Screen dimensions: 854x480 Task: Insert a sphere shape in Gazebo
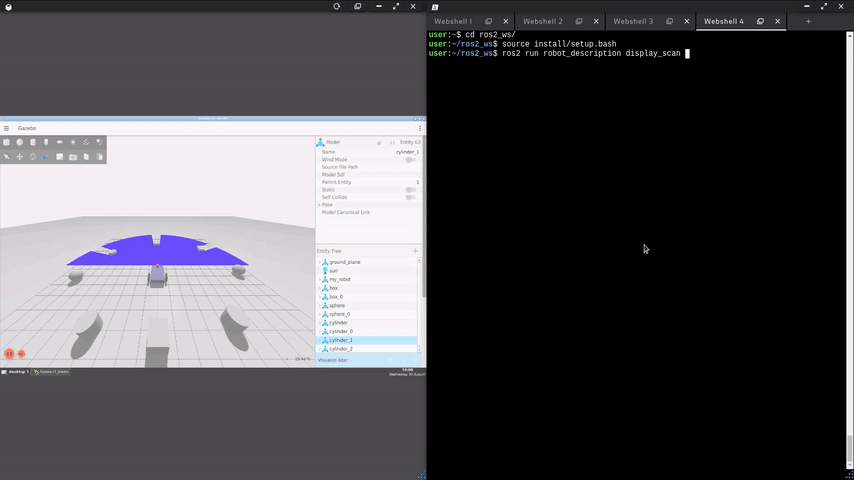tap(20, 142)
